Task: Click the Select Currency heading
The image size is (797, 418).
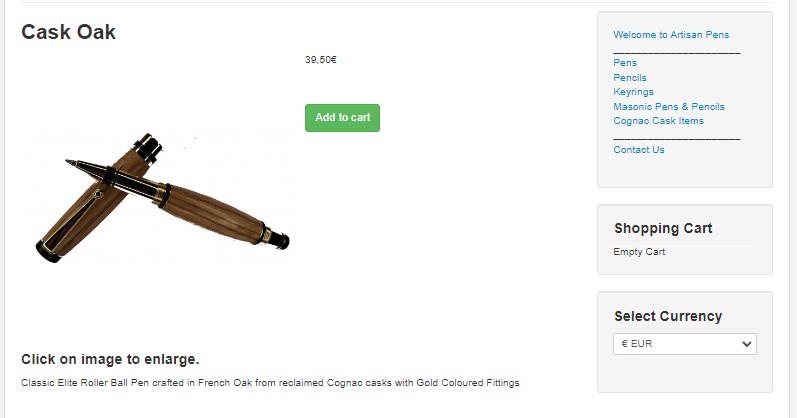Action: coord(668,316)
